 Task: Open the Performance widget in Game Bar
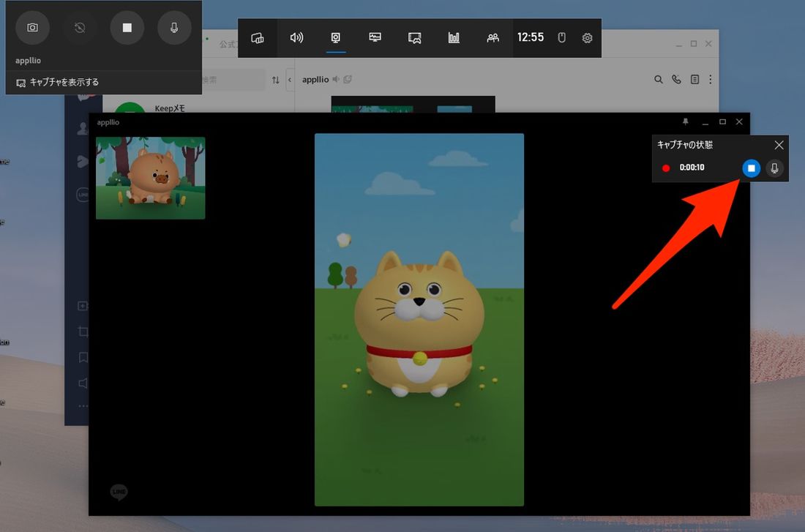pyautogui.click(x=375, y=38)
